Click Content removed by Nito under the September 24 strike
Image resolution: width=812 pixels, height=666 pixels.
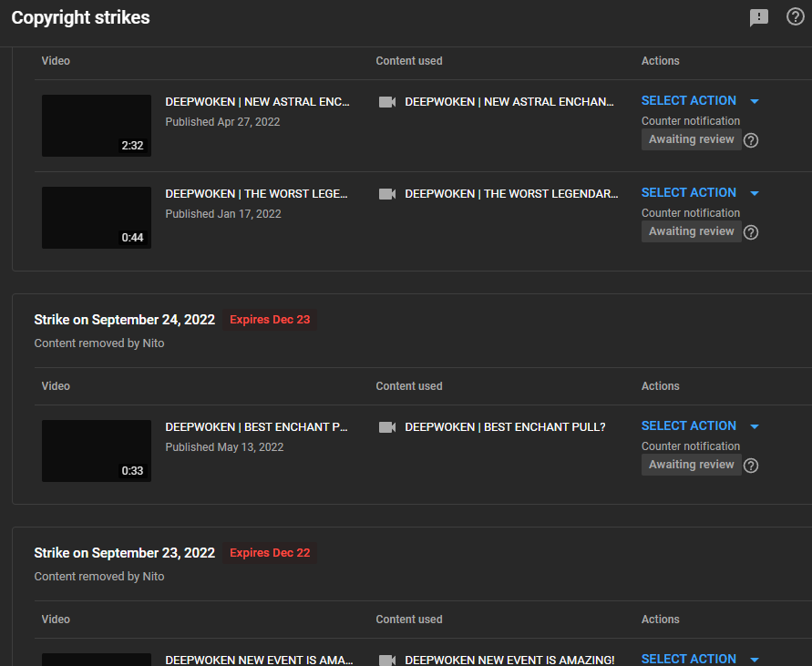pos(99,343)
